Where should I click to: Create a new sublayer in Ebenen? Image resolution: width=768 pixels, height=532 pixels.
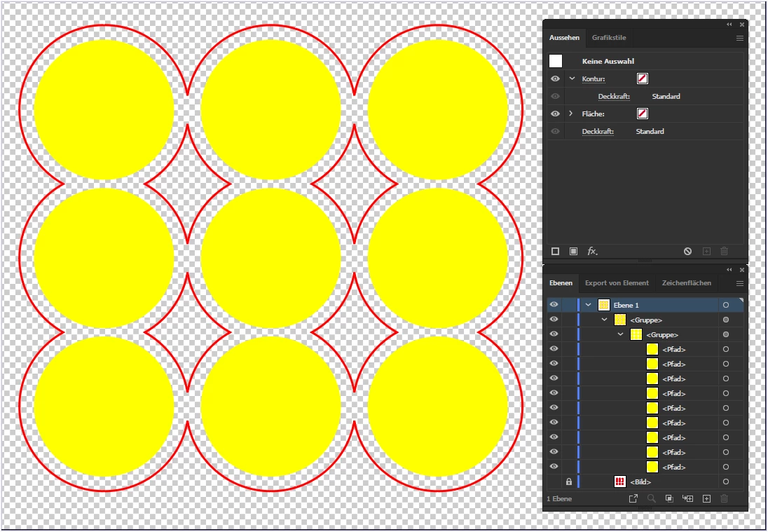[687, 498]
